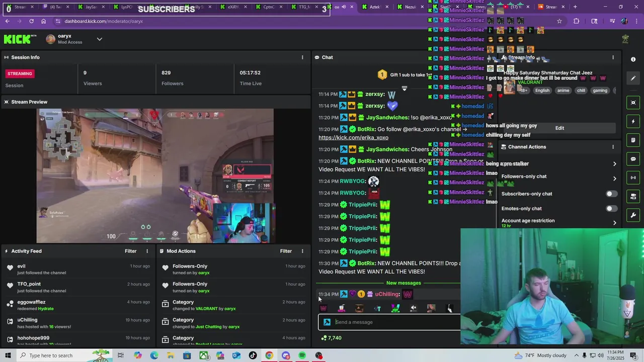The width and height of the screenshot is (644, 362).
Task: Open Spotify from the taskbar
Action: pos(302,355)
